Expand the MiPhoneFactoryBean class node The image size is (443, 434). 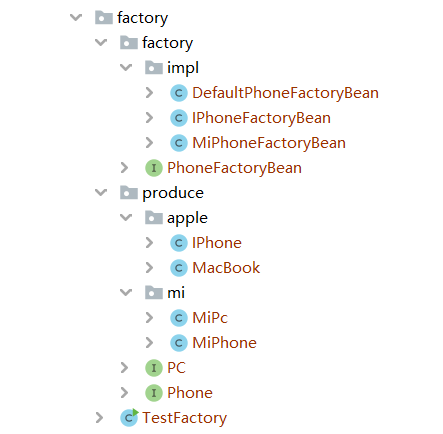tap(150, 143)
